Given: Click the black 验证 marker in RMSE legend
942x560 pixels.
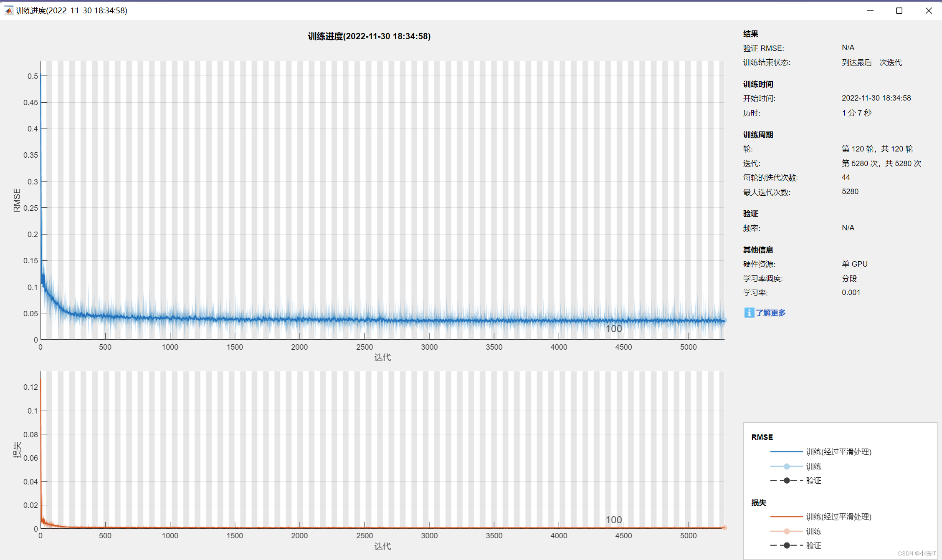Looking at the screenshot, I should click(787, 480).
